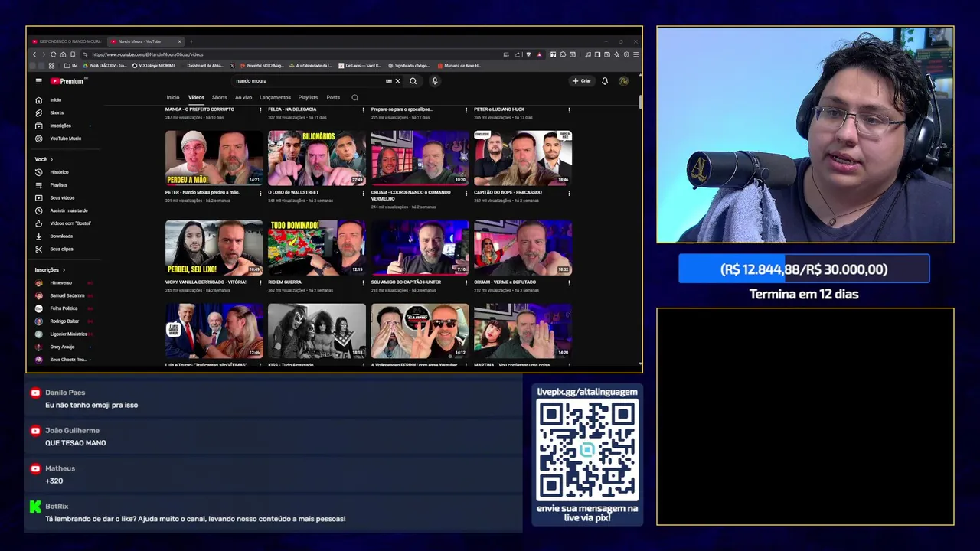Activate voice search microphone
Image resolution: width=980 pixels, height=551 pixels.
[x=435, y=81]
